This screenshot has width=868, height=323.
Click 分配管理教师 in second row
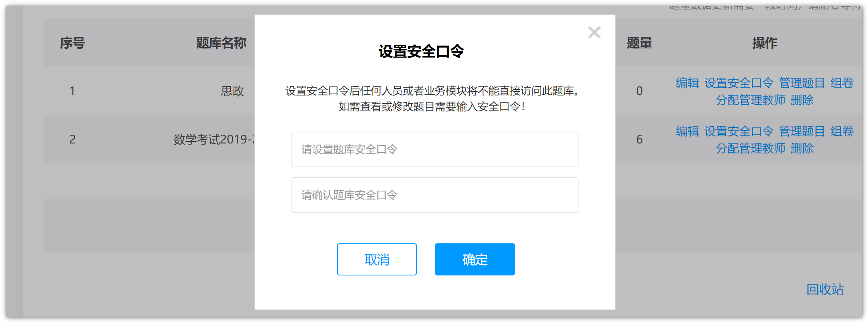point(750,149)
